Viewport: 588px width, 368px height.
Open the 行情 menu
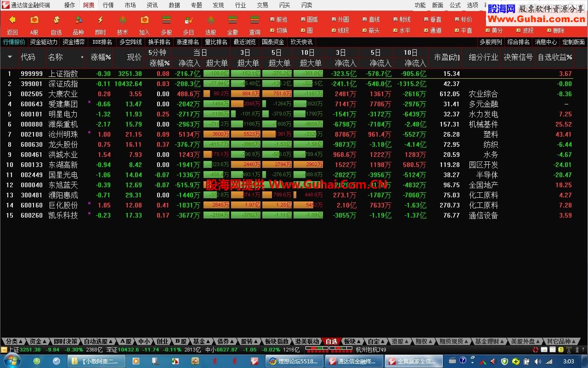[x=108, y=5]
